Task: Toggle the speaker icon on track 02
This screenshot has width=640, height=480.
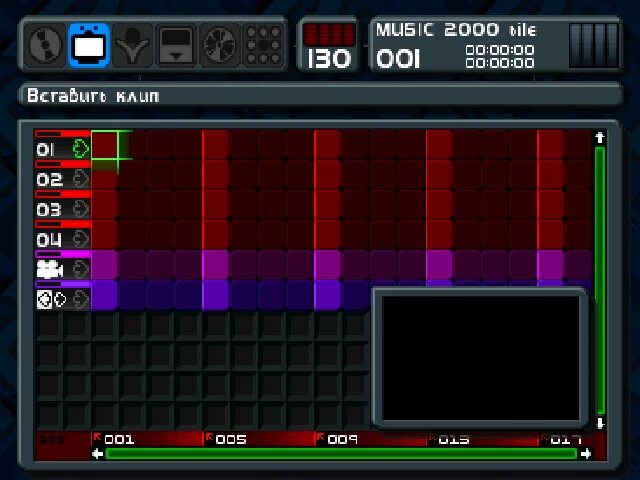Action: pyautogui.click(x=81, y=179)
